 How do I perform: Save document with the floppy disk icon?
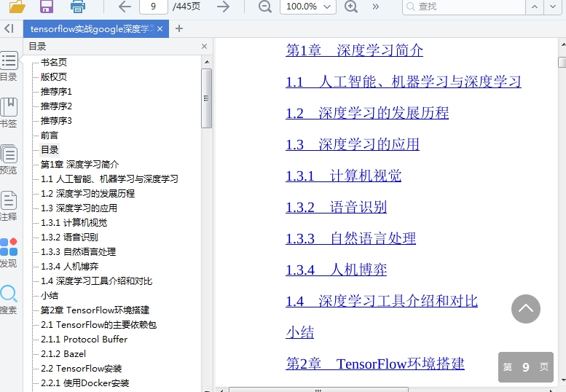click(x=47, y=7)
